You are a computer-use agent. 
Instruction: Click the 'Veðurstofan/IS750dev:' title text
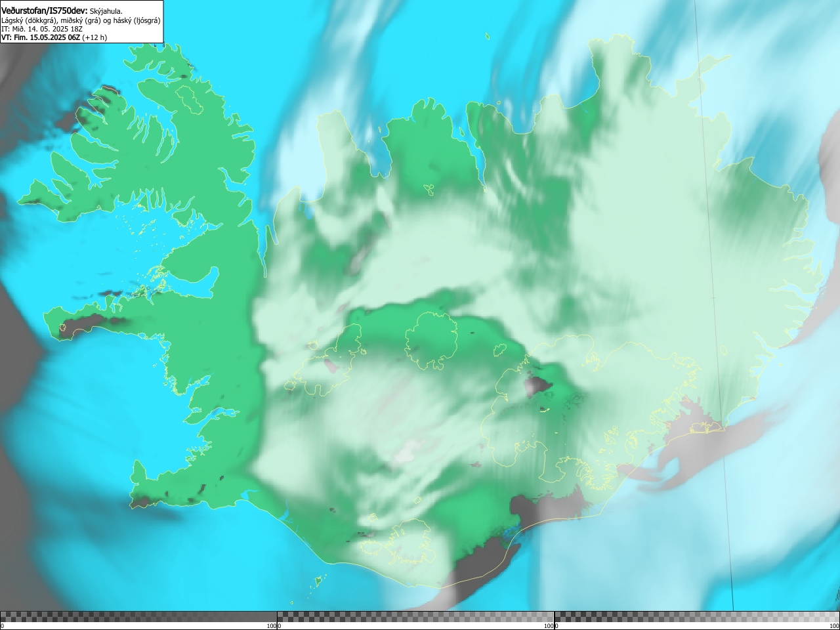point(44,10)
